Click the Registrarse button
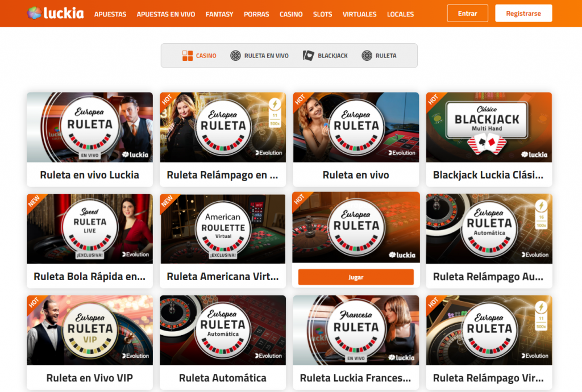Viewport: 582px width, 392px height. tap(523, 14)
